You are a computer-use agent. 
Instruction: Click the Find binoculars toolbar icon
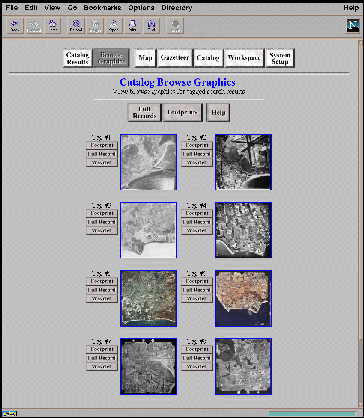click(x=152, y=26)
